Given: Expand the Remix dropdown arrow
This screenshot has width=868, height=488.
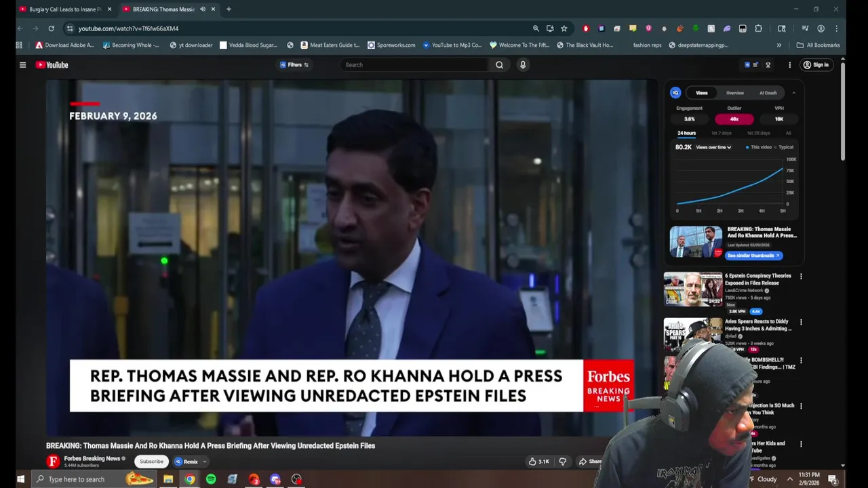Looking at the screenshot, I should pyautogui.click(x=204, y=462).
